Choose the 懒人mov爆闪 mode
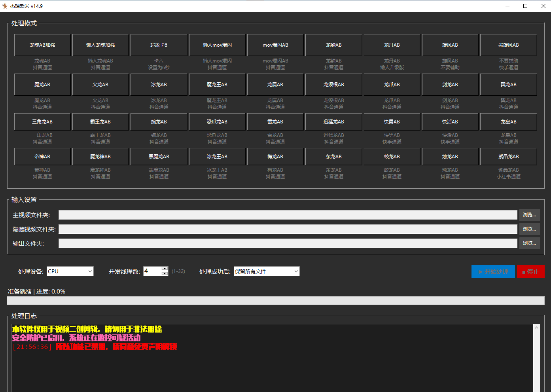Screen dimensions: 551x392 217,45
